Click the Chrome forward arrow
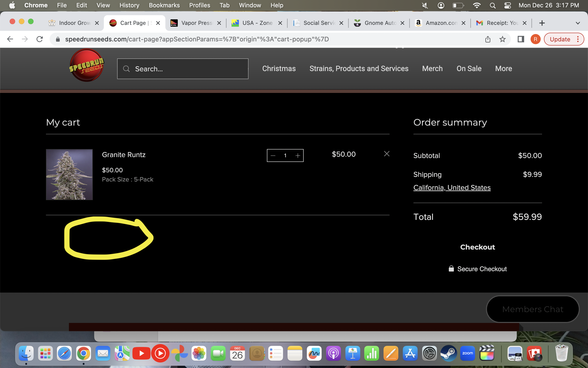Viewport: 588px width, 368px height. click(x=25, y=39)
